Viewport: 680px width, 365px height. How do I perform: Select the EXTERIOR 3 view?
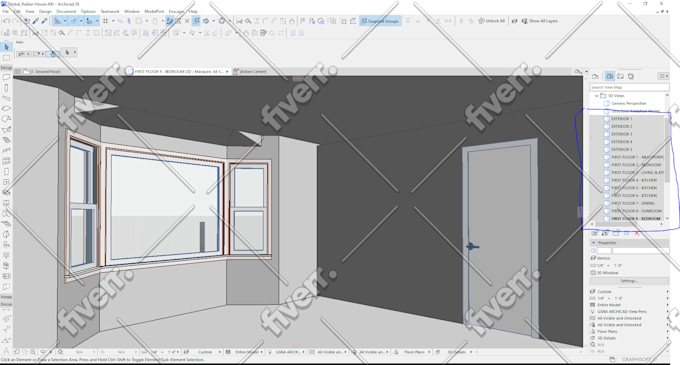621,134
